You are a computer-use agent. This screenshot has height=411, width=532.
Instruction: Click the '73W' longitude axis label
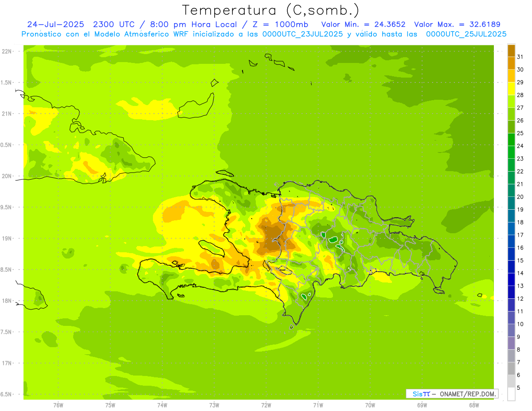coord(214,405)
